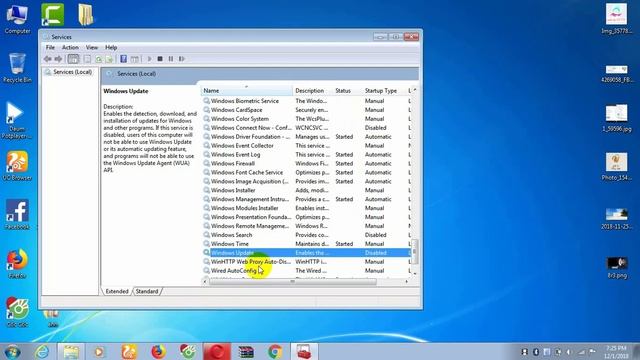This screenshot has width=640, height=360.
Task: Click the Pause Service toolbar icon
Action: click(171, 59)
